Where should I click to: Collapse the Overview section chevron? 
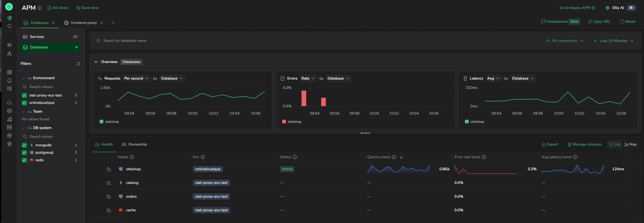point(96,62)
